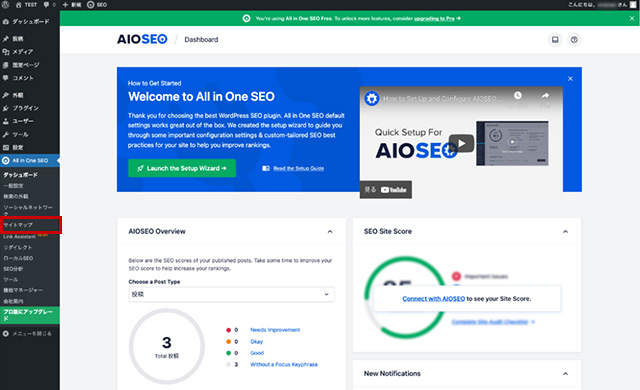Open the サイトマップ submenu item

(x=18, y=225)
